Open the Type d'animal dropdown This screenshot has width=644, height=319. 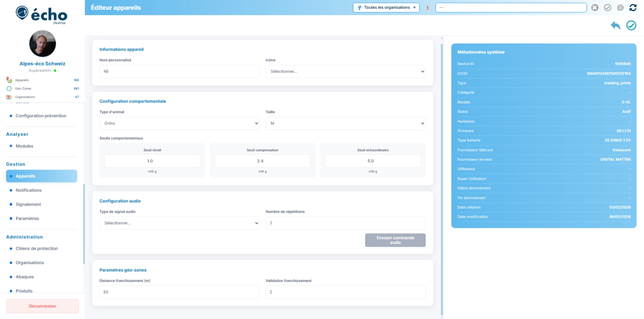tap(179, 123)
